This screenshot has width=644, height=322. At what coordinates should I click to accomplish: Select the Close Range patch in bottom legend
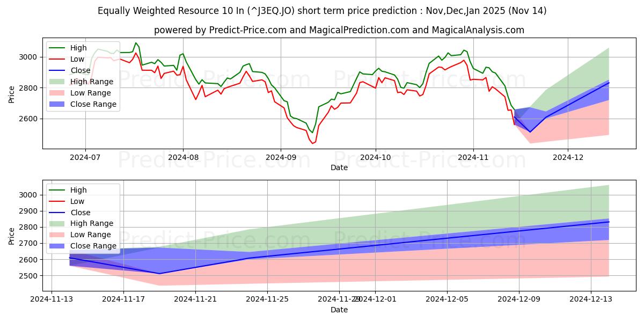[x=58, y=246]
